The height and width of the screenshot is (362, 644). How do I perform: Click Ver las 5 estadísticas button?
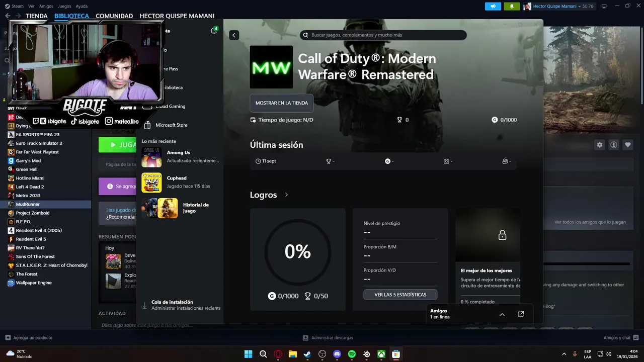pos(400,295)
